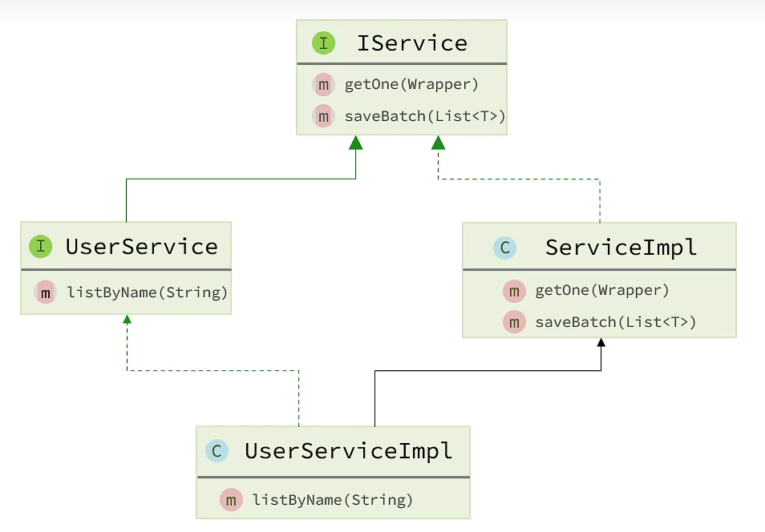
Task: Click saveBatch(List<T>) method text in ServiceImpl
Action: click(616, 322)
